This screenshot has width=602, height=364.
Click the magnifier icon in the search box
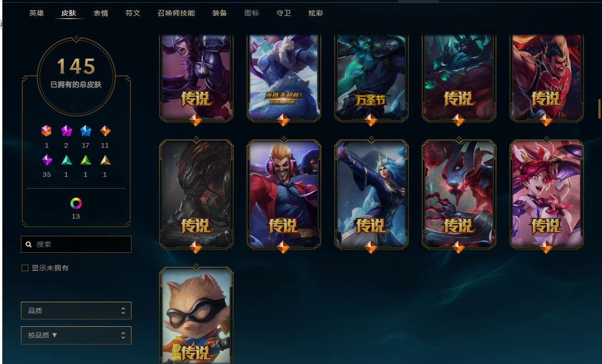29,244
